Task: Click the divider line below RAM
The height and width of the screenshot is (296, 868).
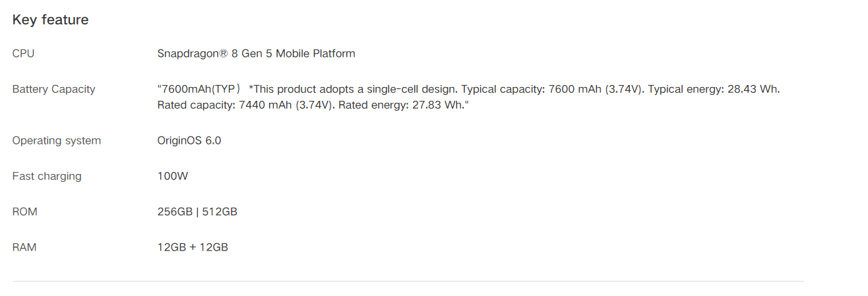Action: point(408,281)
